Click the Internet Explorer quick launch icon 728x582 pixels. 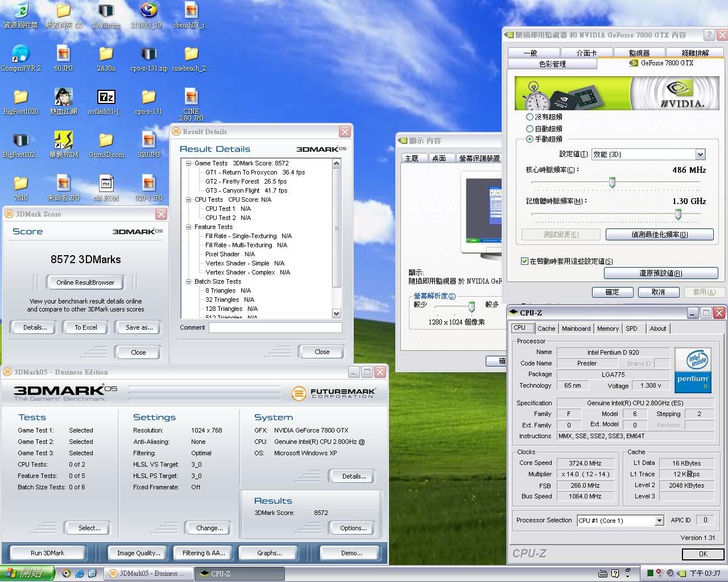point(80,573)
